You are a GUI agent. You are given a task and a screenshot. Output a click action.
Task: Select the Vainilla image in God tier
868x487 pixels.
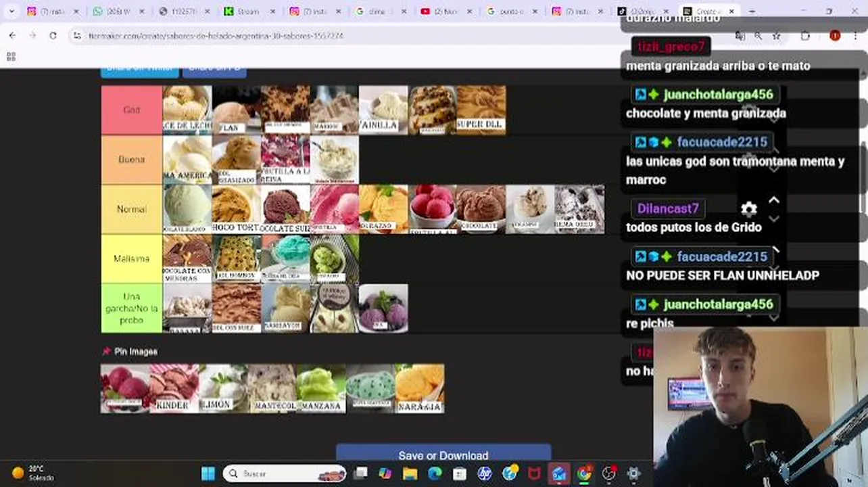(383, 110)
